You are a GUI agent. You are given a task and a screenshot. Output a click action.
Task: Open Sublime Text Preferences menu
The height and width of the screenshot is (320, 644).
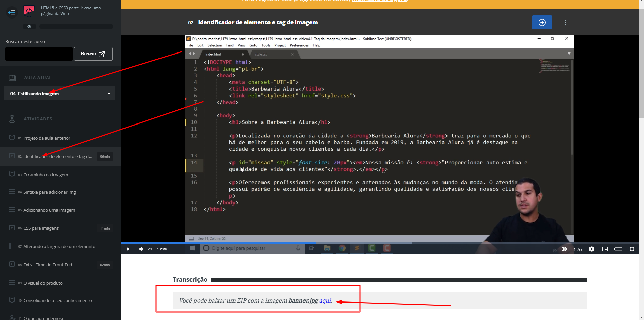click(x=299, y=45)
